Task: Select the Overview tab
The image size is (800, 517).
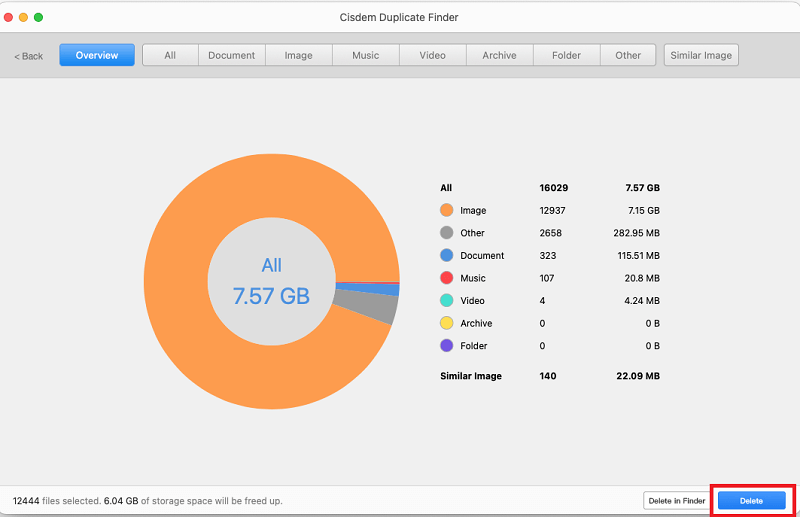Action: click(97, 55)
